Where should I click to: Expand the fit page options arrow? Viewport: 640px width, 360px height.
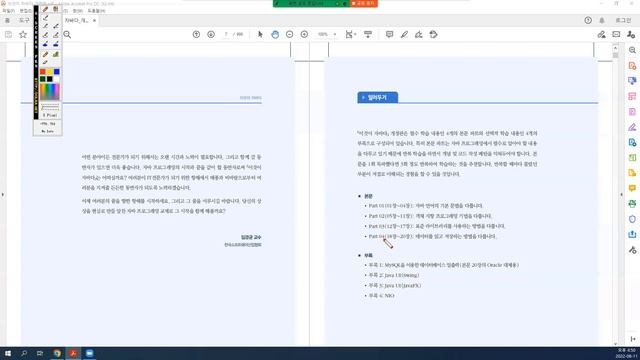[x=355, y=35]
